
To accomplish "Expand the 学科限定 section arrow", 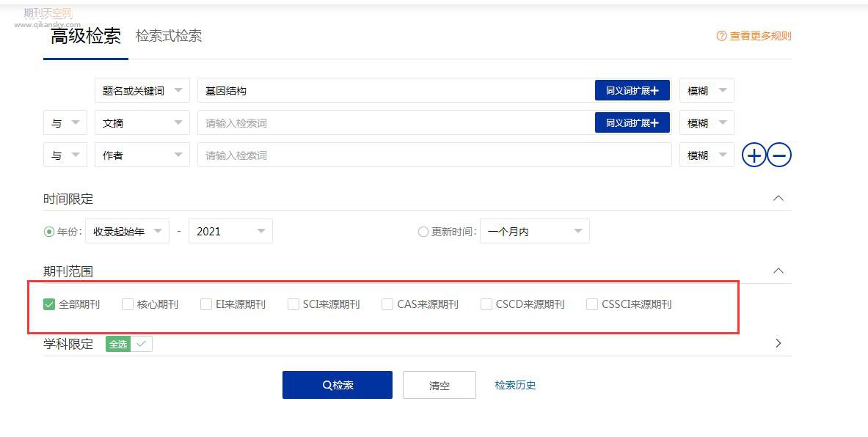I will click(778, 343).
